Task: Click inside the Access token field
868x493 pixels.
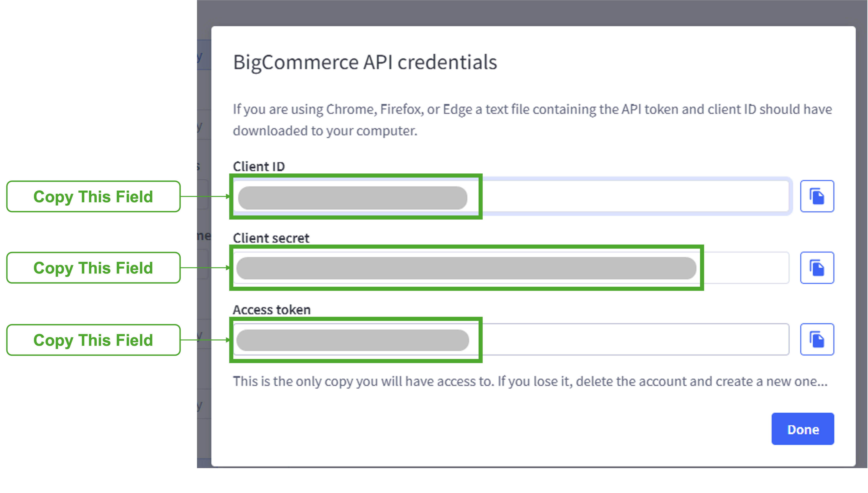Action: click(x=511, y=339)
